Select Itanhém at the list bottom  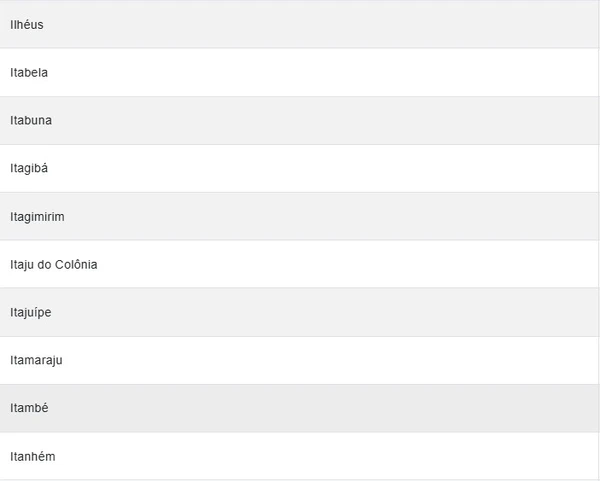33,456
